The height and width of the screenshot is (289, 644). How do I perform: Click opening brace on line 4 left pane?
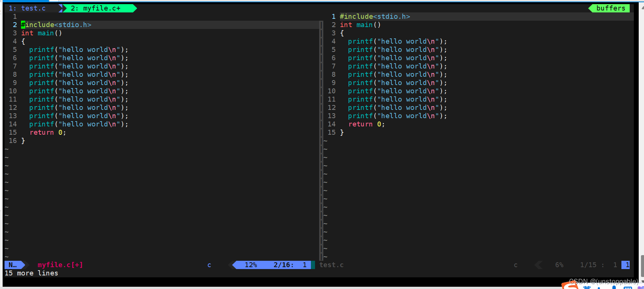(23, 41)
